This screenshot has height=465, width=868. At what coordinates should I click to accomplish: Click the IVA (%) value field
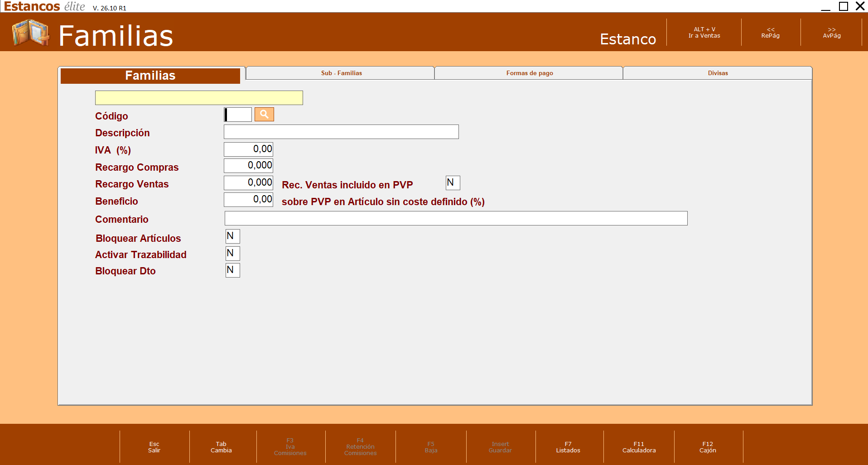(248, 149)
